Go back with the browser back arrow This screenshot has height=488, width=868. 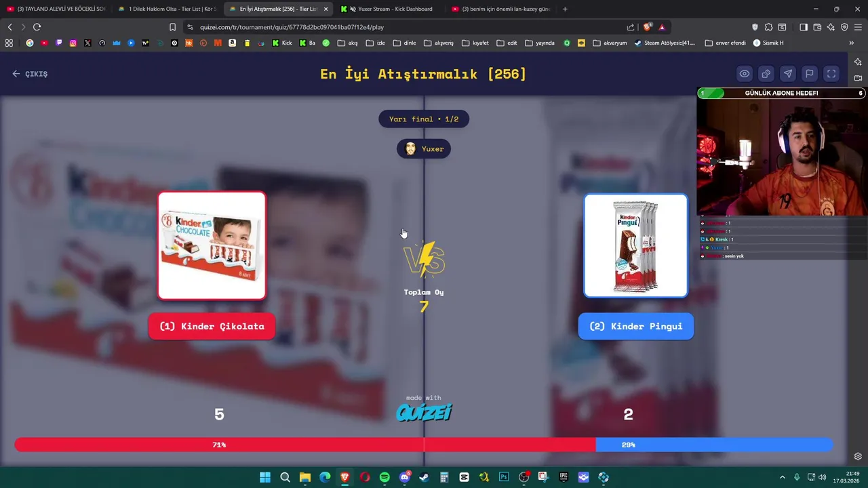(9, 27)
